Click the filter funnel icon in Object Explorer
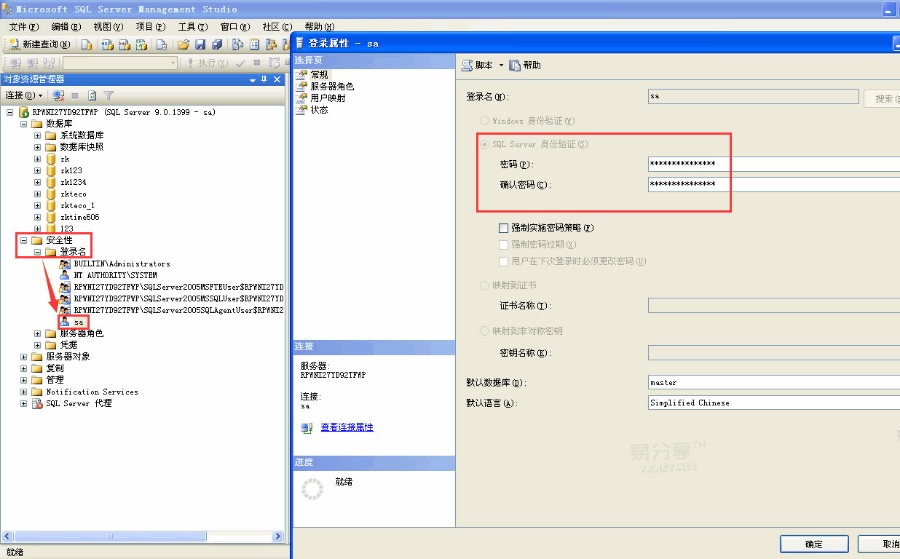 (x=108, y=95)
